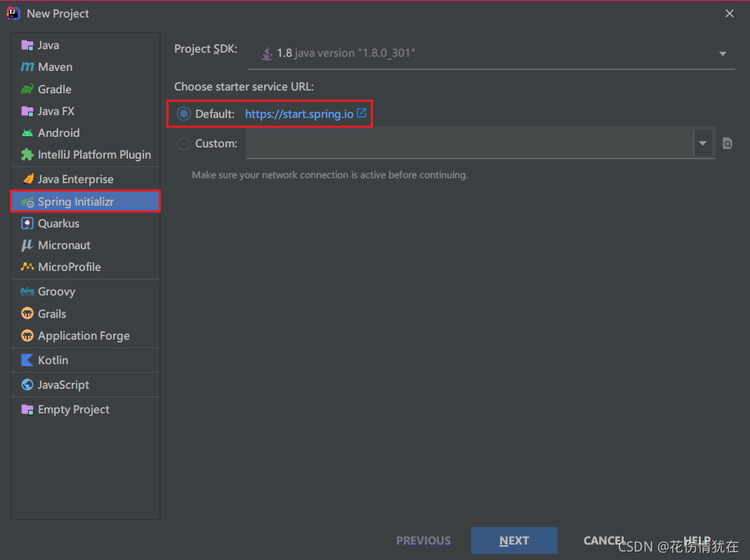Open the Project SDK dropdown arrow
This screenshot has width=750, height=560.
click(x=723, y=53)
